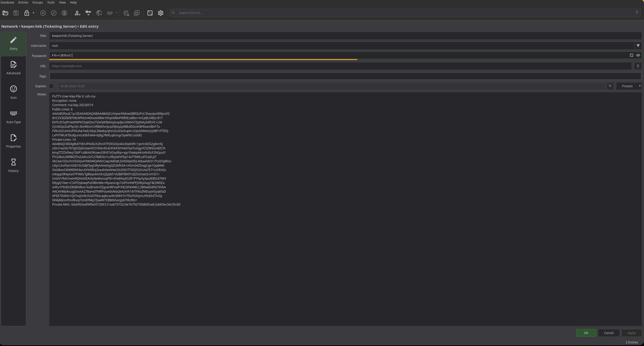
Task: Download favicon button beside URL field
Action: (638, 66)
